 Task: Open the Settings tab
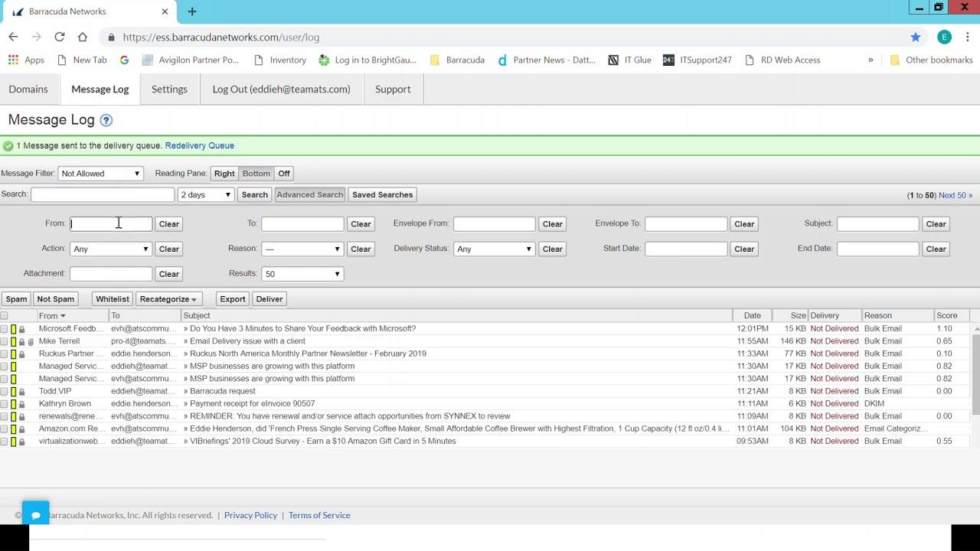169,89
